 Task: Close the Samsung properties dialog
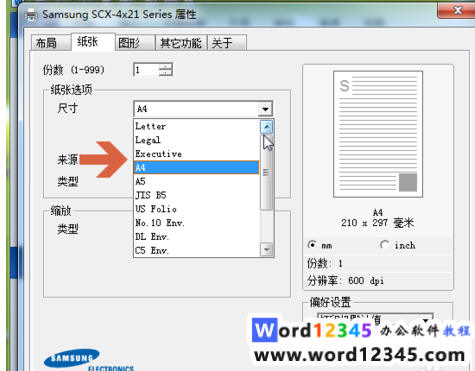coord(457,10)
